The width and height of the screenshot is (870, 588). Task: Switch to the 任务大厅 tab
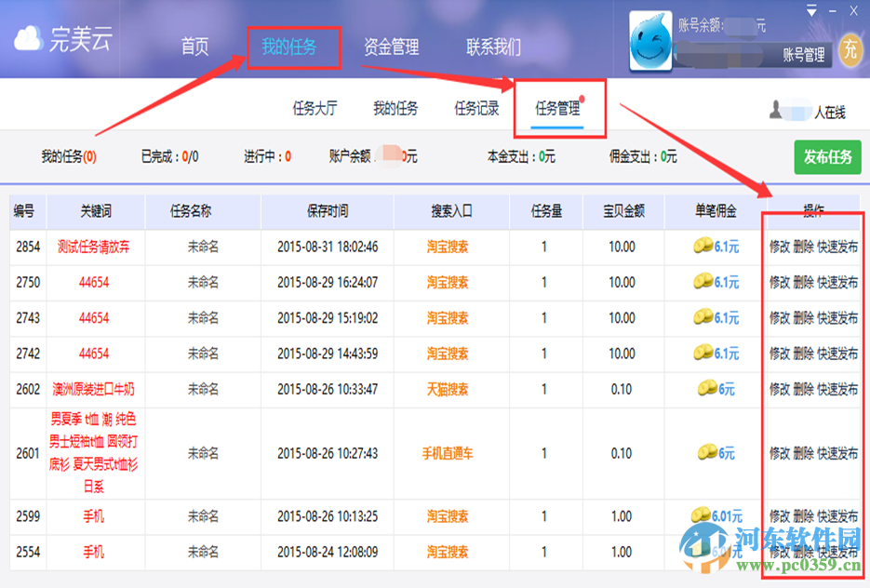pyautogui.click(x=316, y=105)
